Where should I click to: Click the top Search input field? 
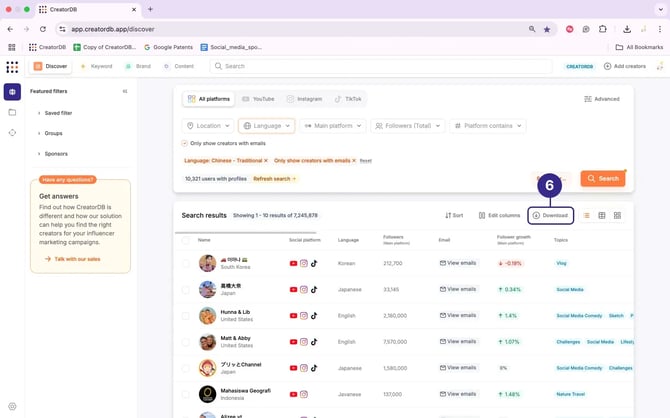click(x=380, y=66)
